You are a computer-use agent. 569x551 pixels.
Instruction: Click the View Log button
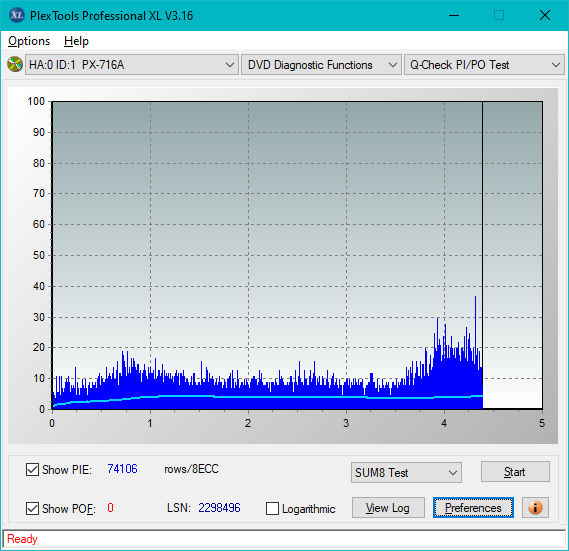[x=388, y=507]
